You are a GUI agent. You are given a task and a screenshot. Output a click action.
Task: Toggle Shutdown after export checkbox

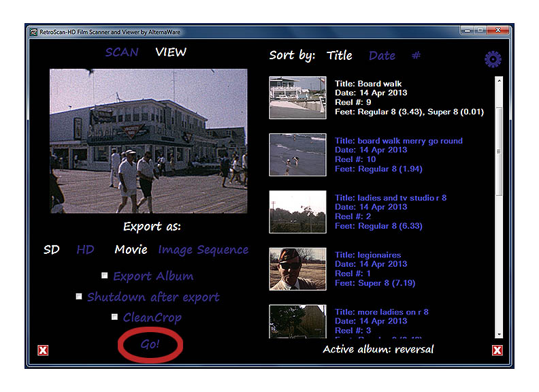click(79, 297)
